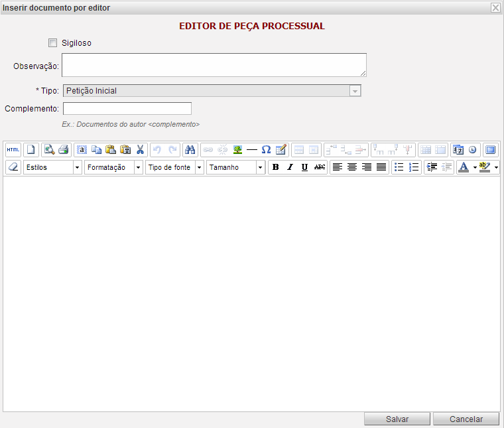The width and height of the screenshot is (504, 428).
Task: Paste as plain text
Action: point(125,150)
